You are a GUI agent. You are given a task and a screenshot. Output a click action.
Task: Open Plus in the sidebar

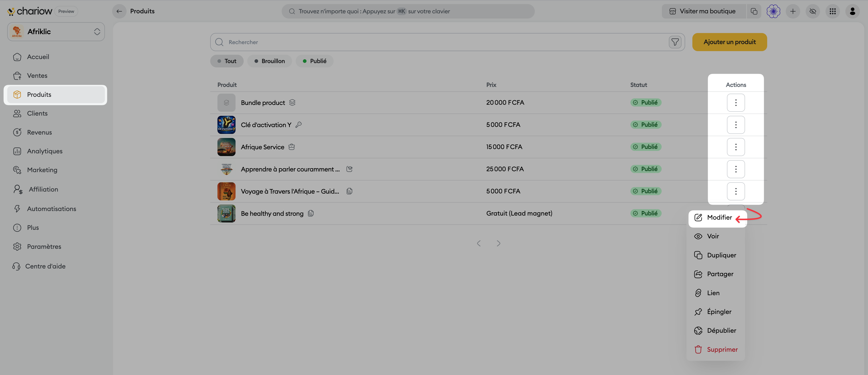56,228
